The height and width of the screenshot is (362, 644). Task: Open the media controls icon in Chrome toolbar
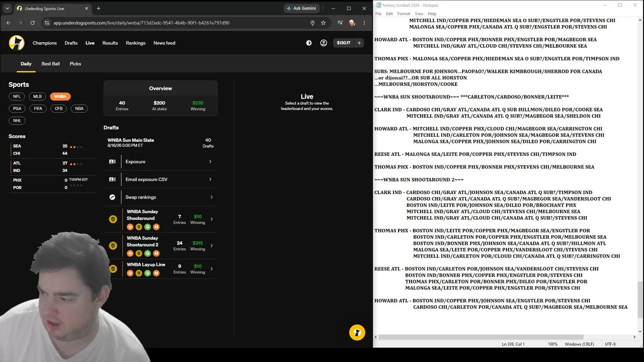point(341,23)
